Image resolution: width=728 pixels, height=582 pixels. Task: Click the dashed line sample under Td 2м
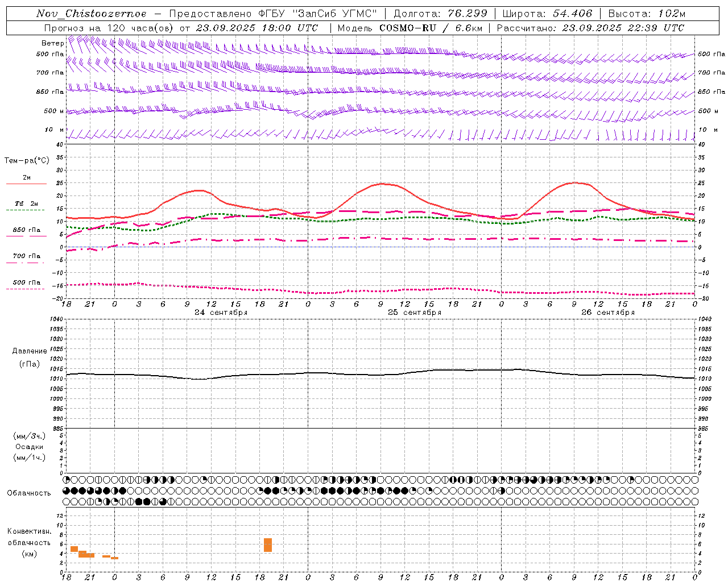[25, 210]
